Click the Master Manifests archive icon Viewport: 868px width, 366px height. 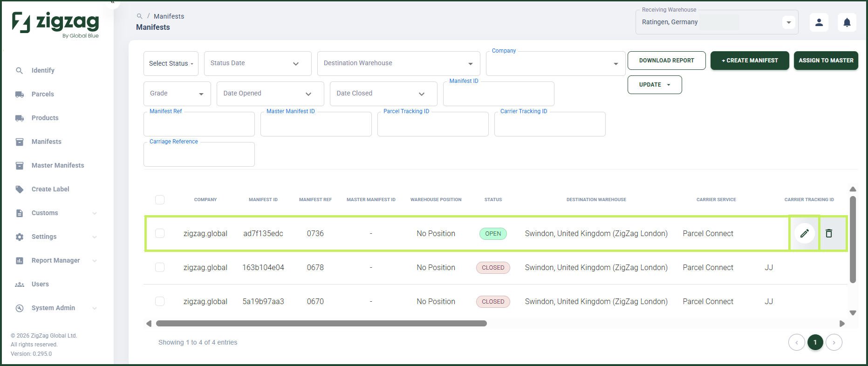pos(20,165)
